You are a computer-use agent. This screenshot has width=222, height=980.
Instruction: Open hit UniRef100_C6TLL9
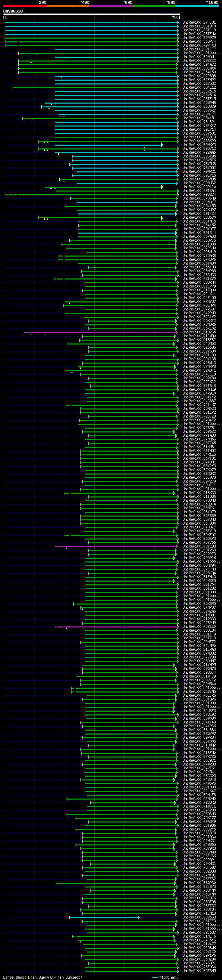point(199,30)
